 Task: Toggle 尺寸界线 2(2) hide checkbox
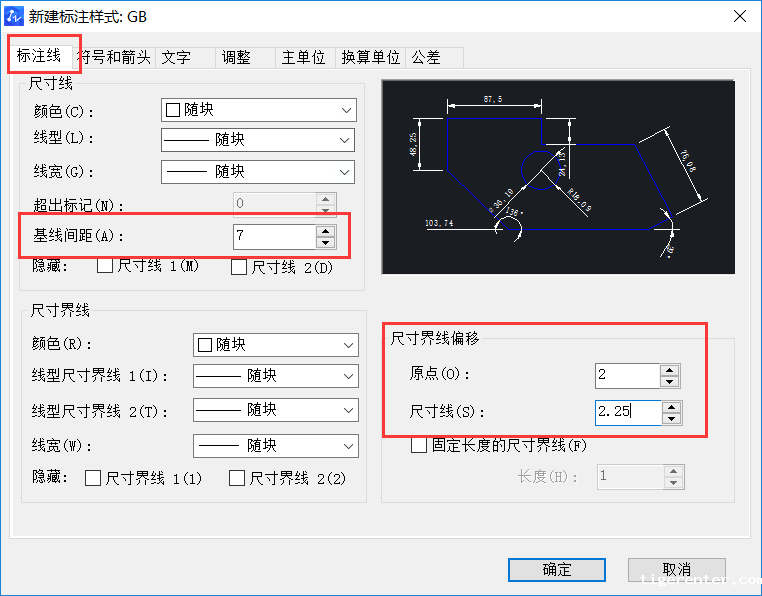[237, 478]
